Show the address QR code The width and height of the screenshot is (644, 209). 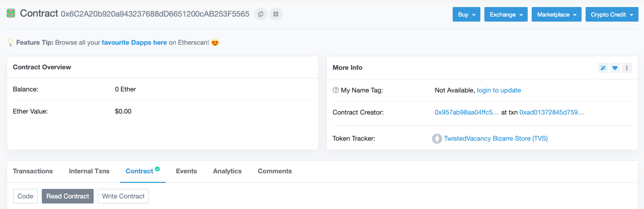[x=275, y=14]
